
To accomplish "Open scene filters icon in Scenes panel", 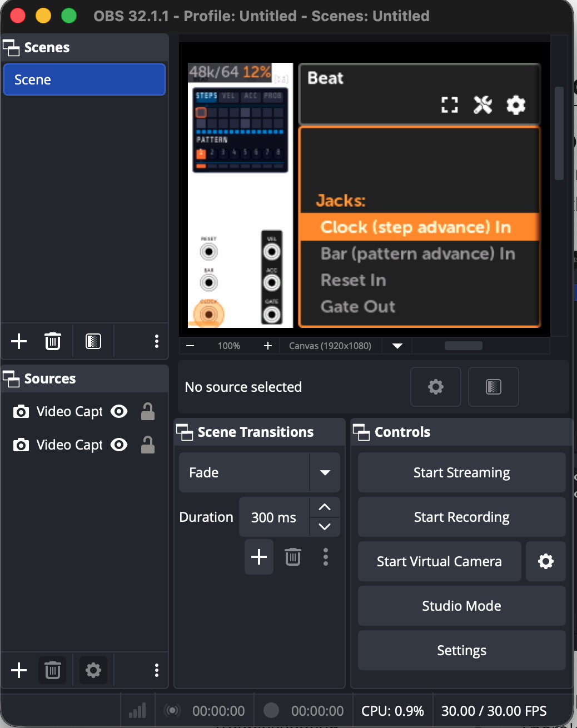I will [93, 341].
